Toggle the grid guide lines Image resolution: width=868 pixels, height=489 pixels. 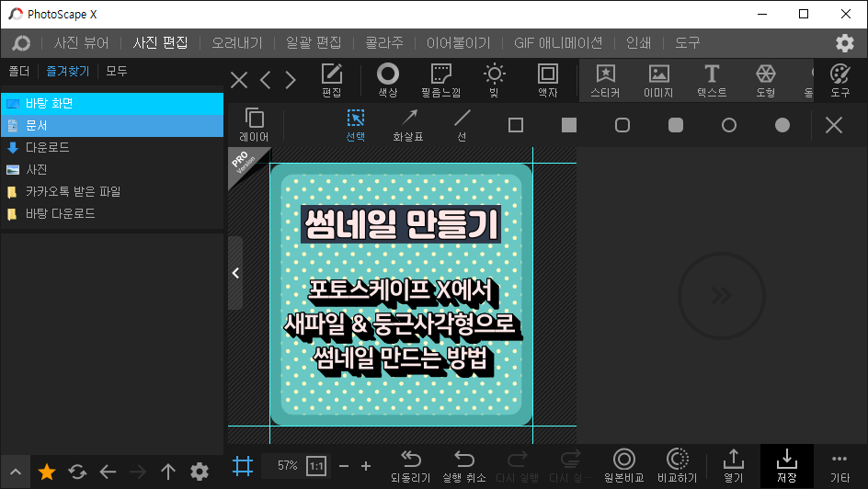click(x=243, y=466)
